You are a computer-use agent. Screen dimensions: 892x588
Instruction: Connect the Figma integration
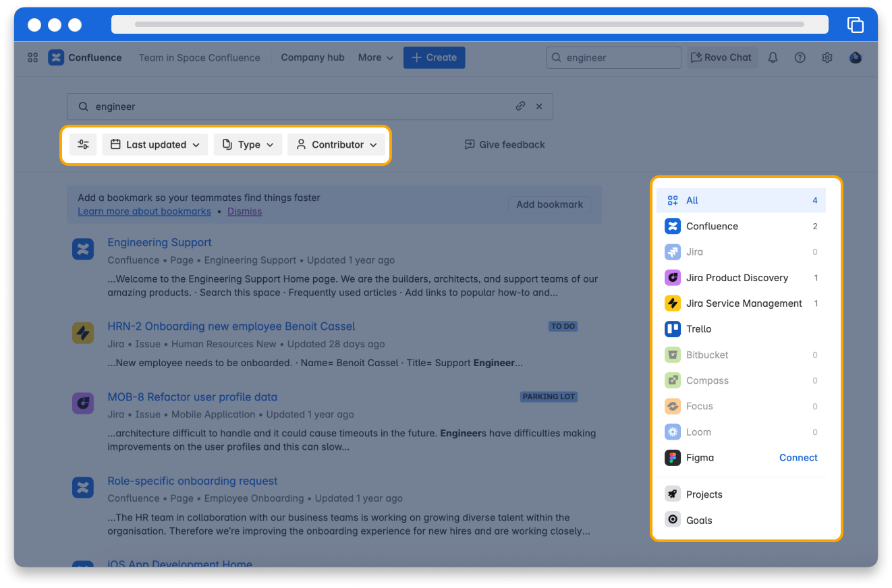click(798, 457)
